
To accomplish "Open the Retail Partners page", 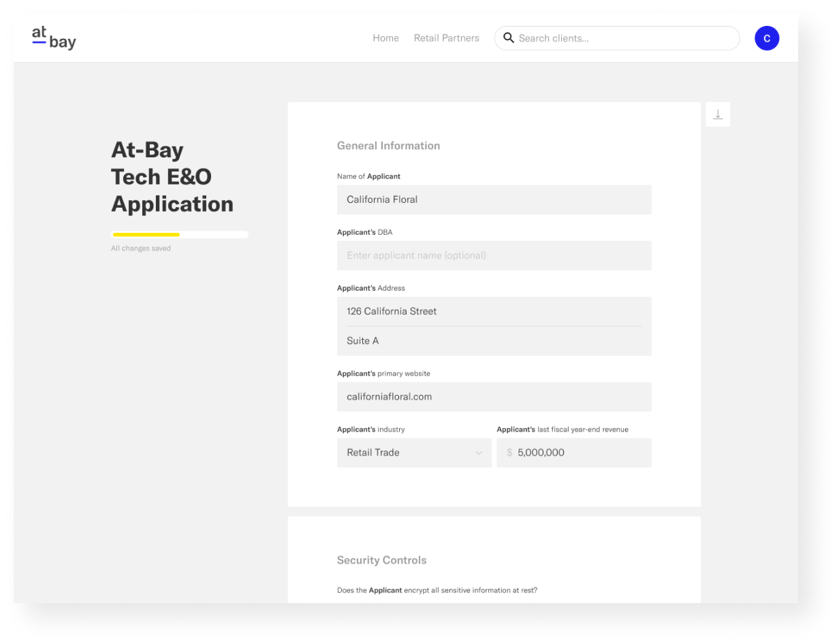I will (x=447, y=38).
